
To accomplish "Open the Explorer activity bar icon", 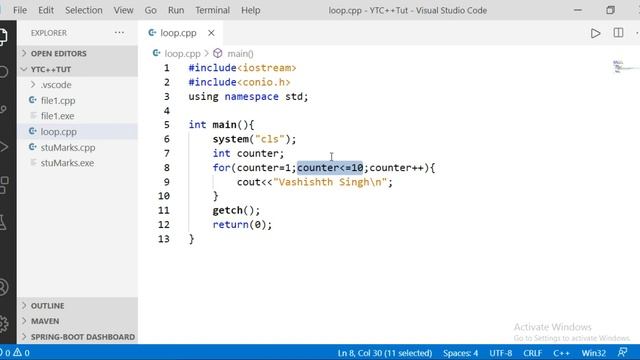I will click(3, 37).
